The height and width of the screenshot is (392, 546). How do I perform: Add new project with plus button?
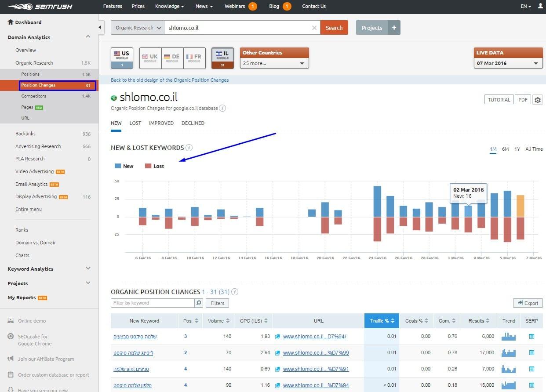coord(394,28)
